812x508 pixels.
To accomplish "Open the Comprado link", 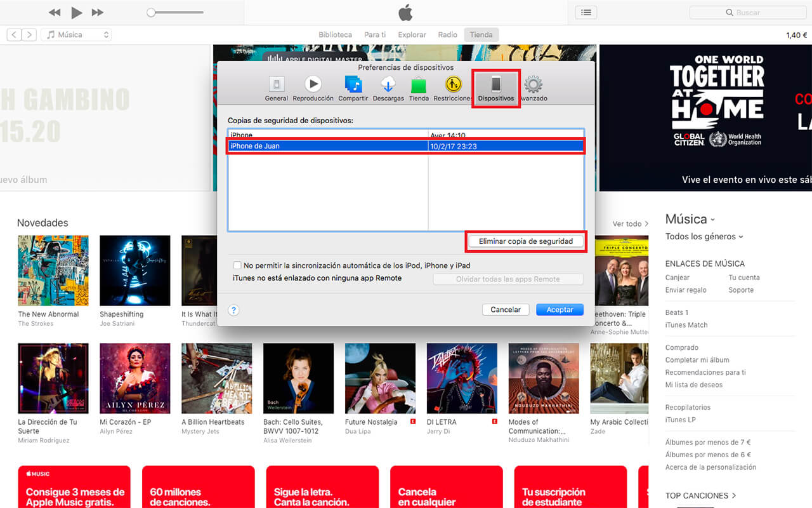I will point(681,347).
